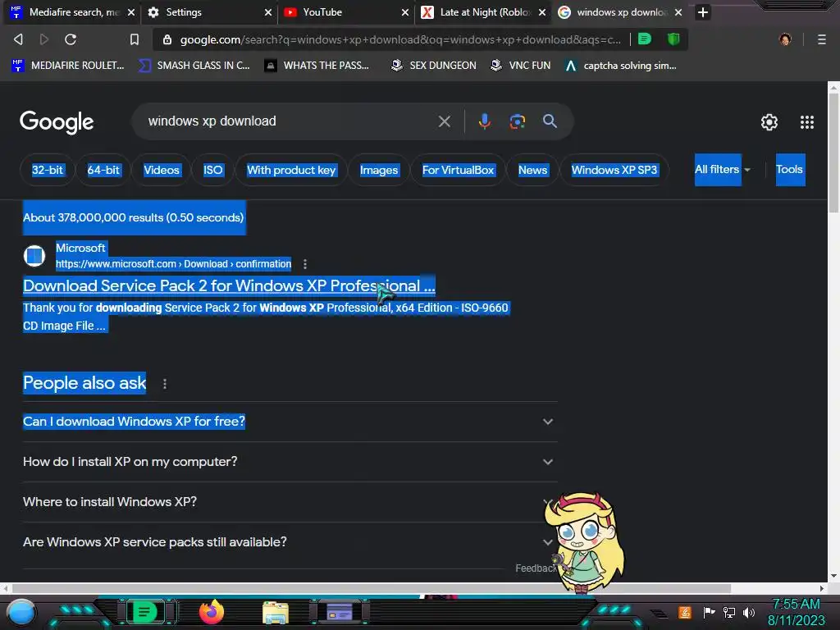The image size is (840, 630).
Task: Open captcha solving sim bookmark
Action: [x=622, y=66]
